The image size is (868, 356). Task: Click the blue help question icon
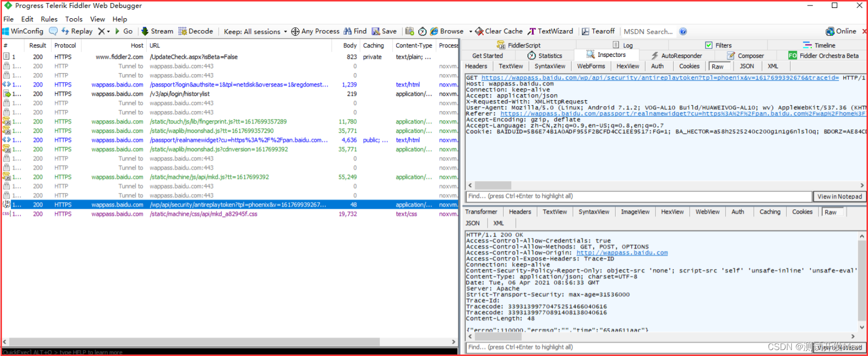[x=683, y=32]
